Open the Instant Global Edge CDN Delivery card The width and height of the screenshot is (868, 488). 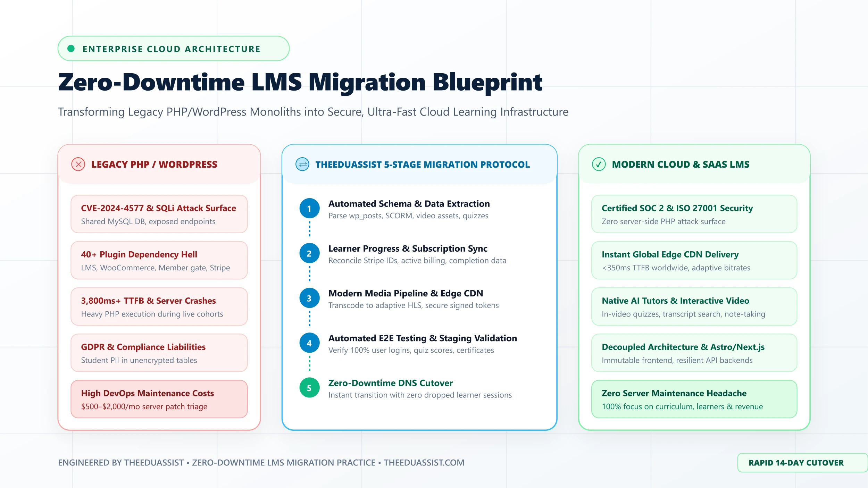694,260
